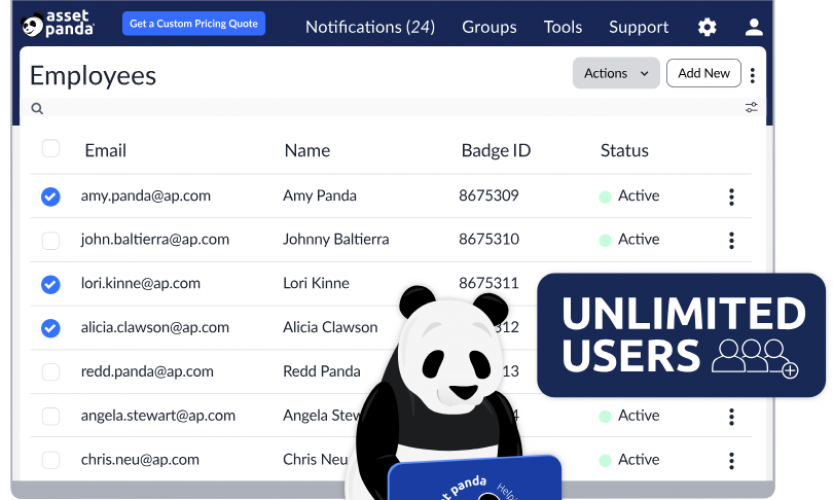833x500 pixels.
Task: Open row menu for Chris Neu
Action: [x=732, y=461]
